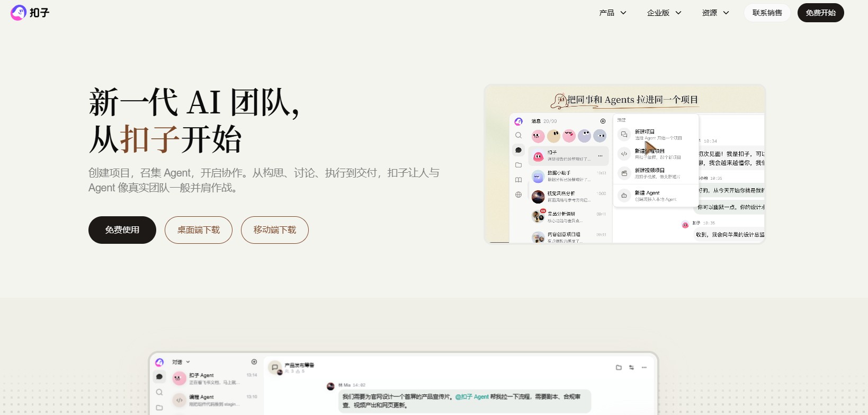868x415 pixels.
Task: Click globe icon in hero preview sidebar
Action: 518,195
